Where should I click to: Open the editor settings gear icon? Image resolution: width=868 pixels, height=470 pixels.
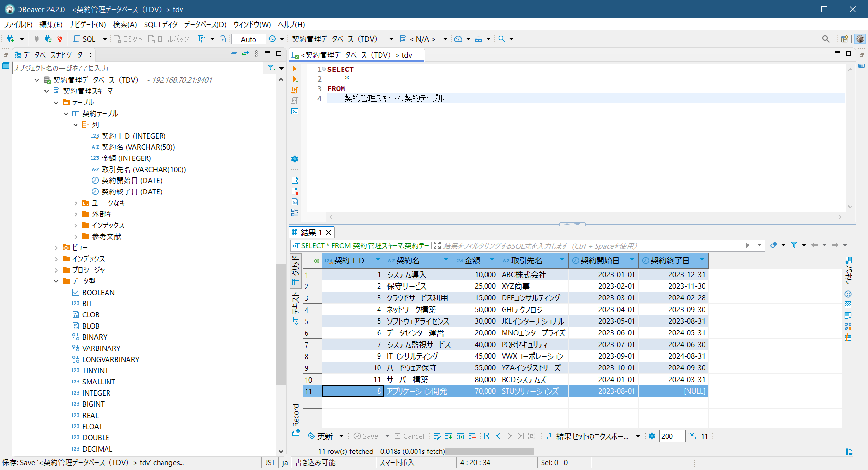pyautogui.click(x=294, y=159)
